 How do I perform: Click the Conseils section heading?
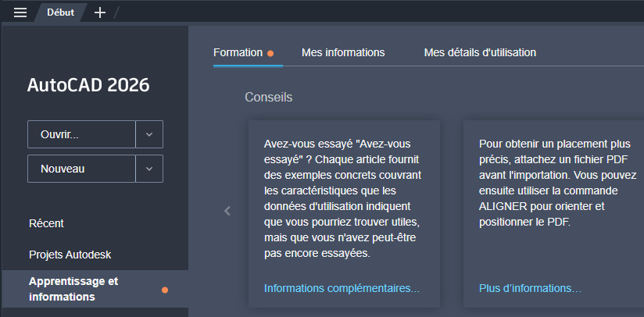[269, 97]
